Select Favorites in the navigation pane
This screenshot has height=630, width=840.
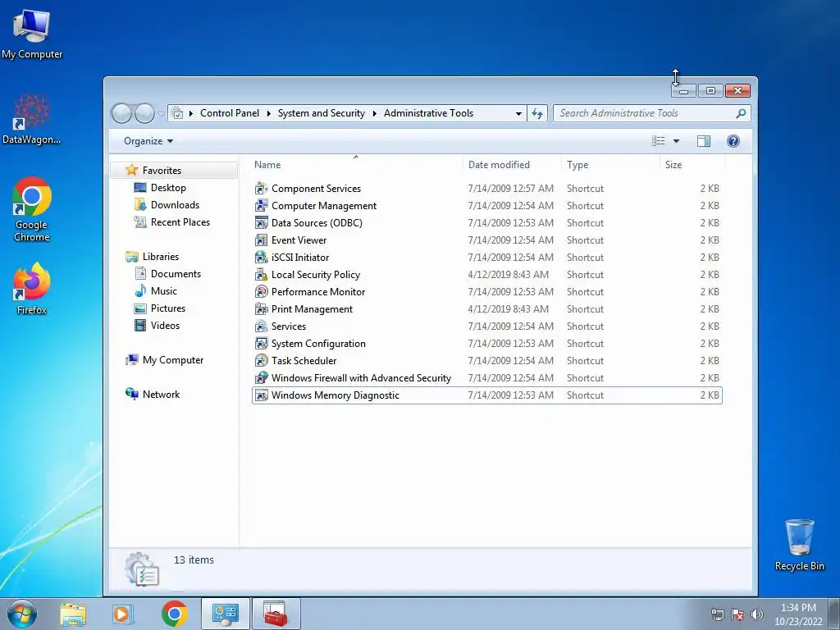click(162, 171)
